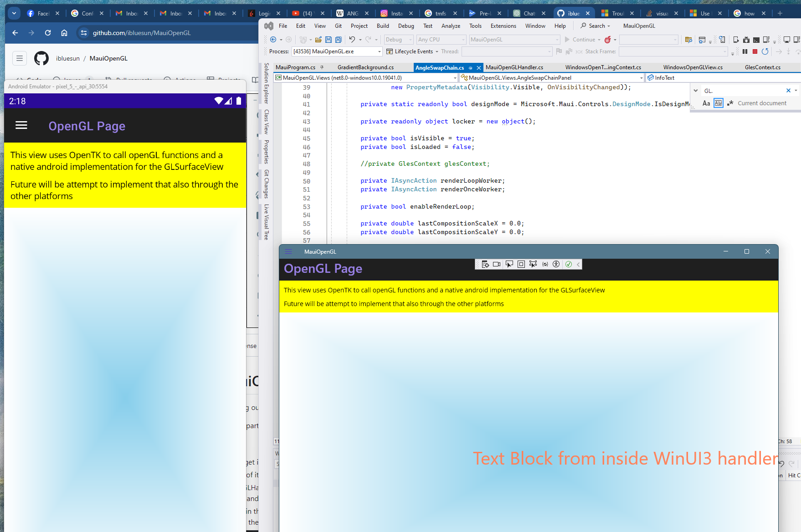Viewport: 801px width, 532px height.
Task: Open the Any CPU platform dropdown
Action: click(x=441, y=40)
